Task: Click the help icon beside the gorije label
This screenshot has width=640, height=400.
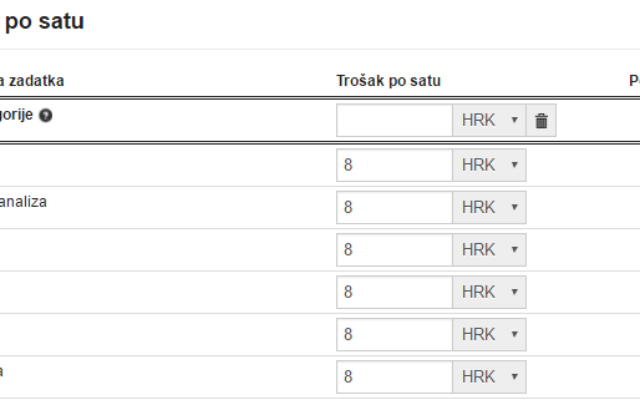Action: 45,116
